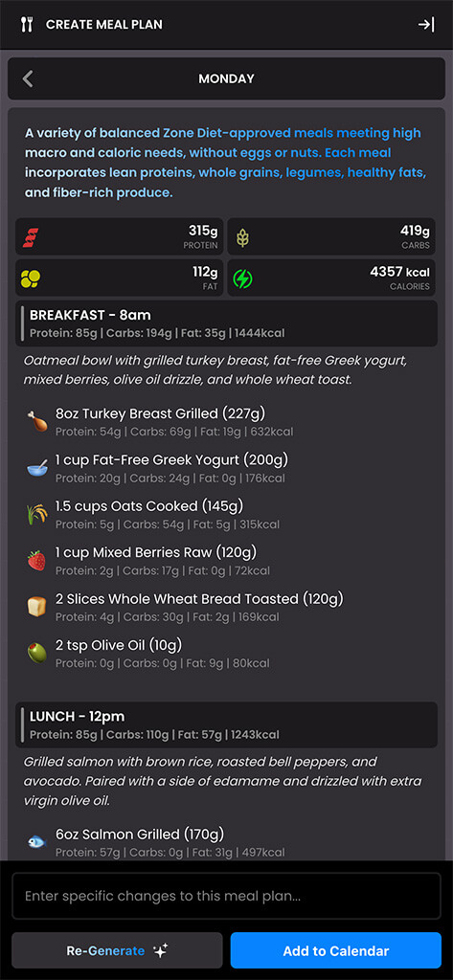Image resolution: width=453 pixels, height=980 pixels.
Task: Click the turkey drumstick food icon
Action: point(37,421)
